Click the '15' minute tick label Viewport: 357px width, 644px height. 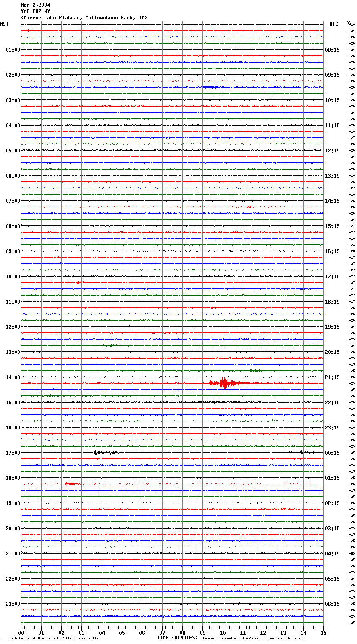pyautogui.click(x=323, y=633)
